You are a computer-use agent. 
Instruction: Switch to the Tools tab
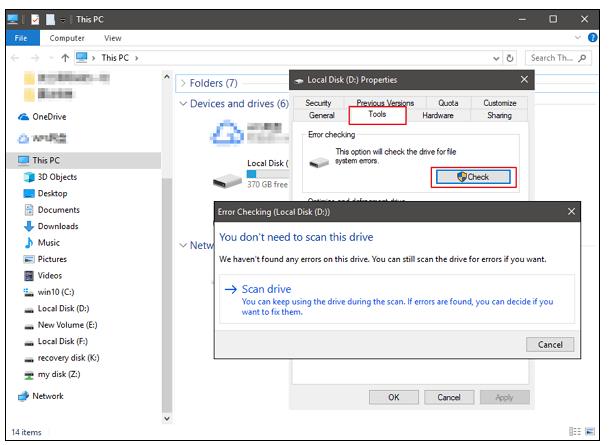point(377,115)
